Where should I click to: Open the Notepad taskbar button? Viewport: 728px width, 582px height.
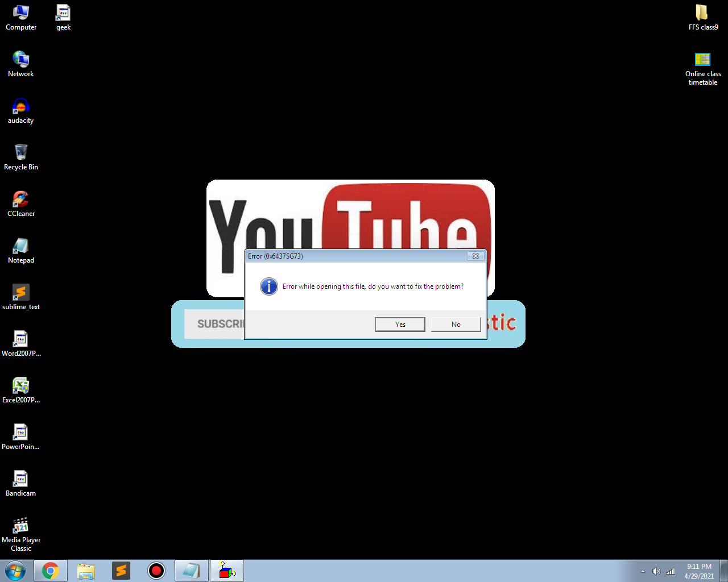[192, 571]
